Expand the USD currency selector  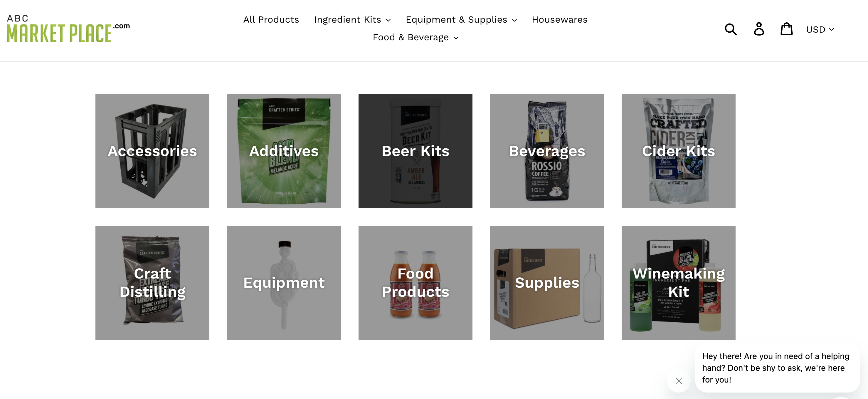820,30
